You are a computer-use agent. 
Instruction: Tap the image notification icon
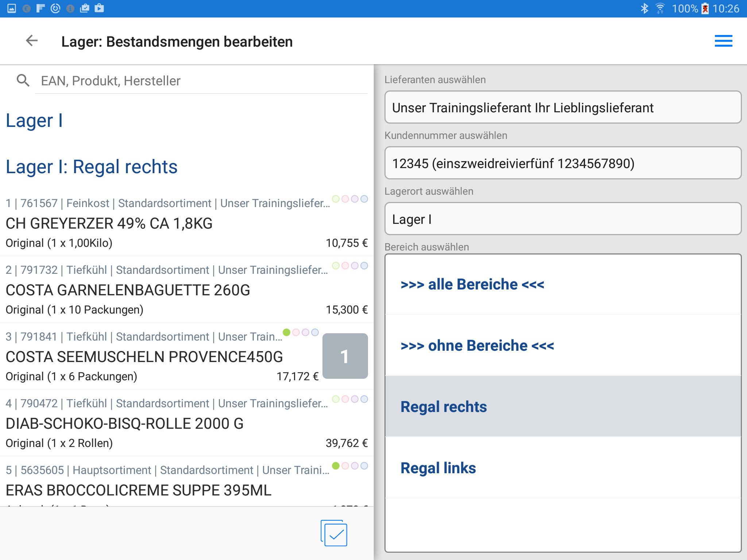[x=12, y=8]
